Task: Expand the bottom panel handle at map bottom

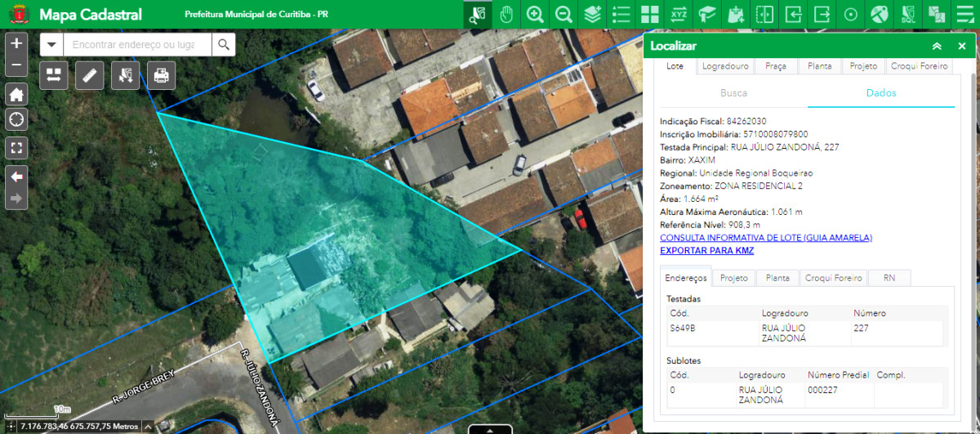Action: click(490, 429)
